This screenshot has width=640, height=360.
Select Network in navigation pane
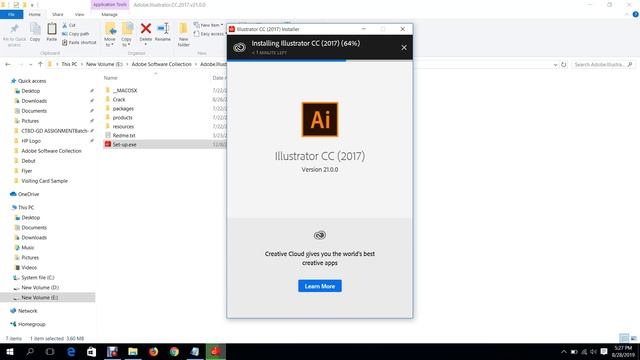point(27,311)
